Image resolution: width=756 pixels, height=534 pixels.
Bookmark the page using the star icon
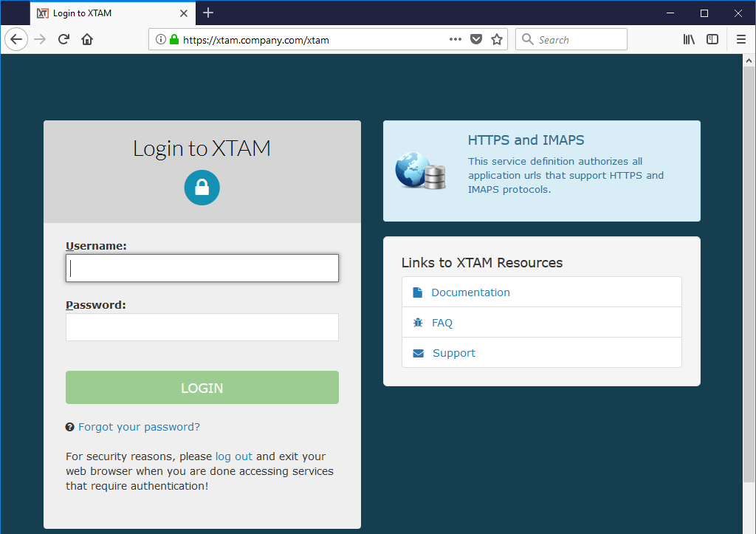497,39
